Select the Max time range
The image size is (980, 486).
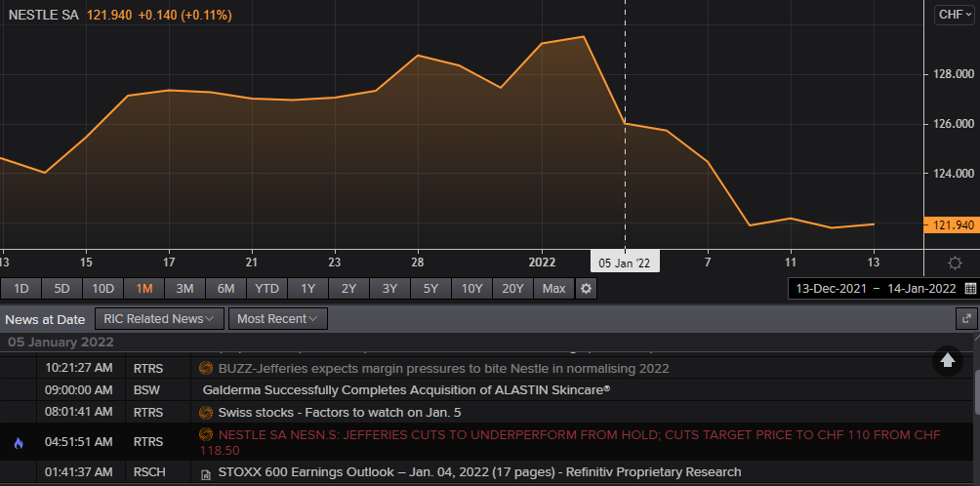click(x=553, y=289)
